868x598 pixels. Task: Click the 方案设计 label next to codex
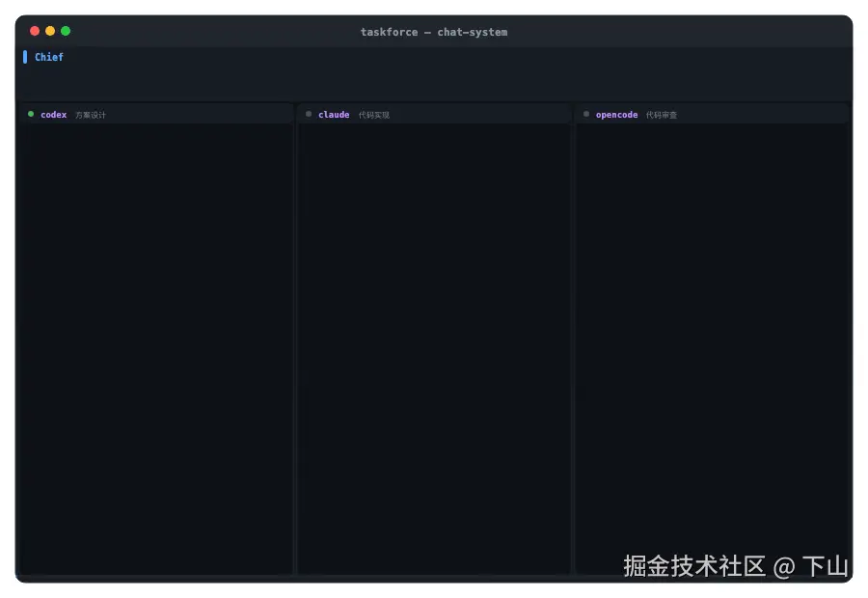pos(91,115)
